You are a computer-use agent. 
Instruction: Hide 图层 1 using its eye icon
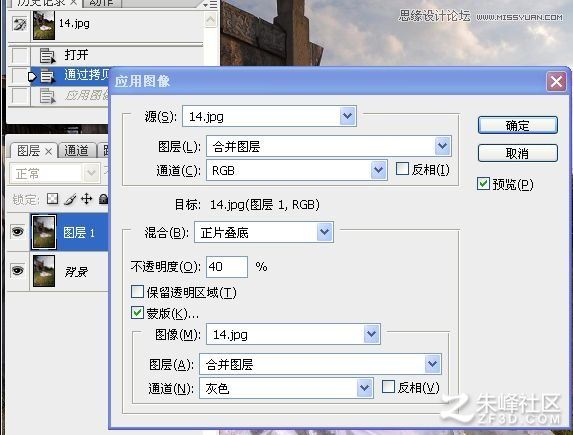(18, 232)
